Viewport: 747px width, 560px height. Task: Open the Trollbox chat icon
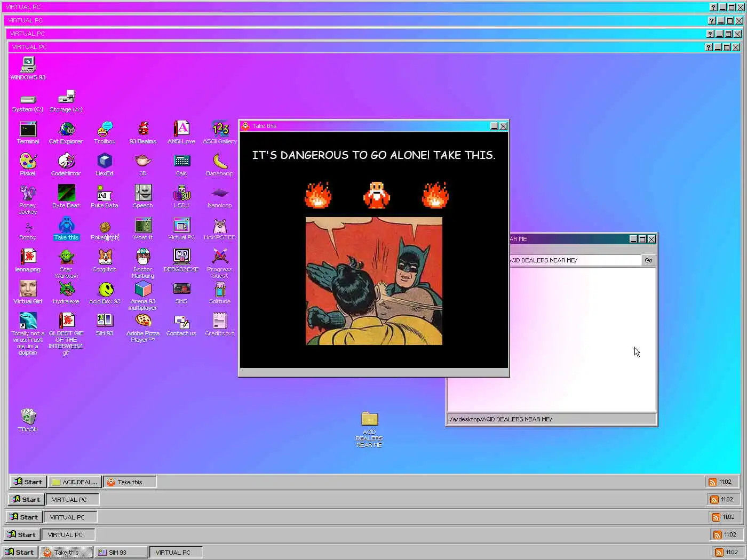click(x=105, y=133)
